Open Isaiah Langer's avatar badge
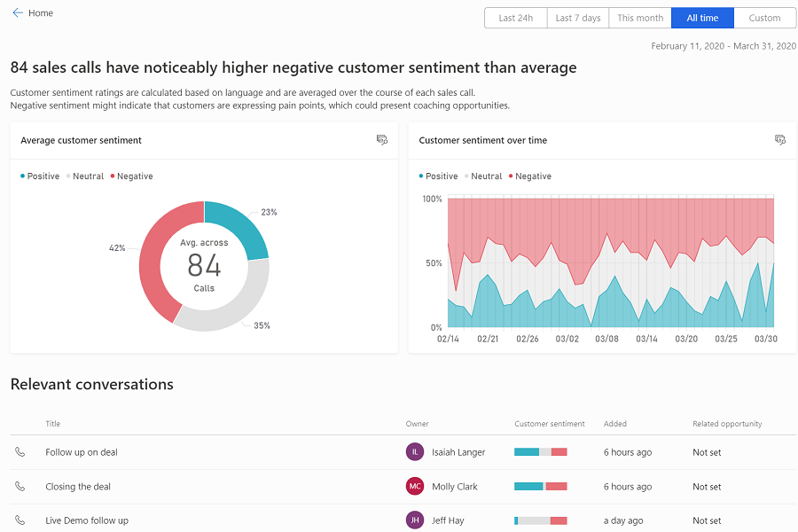 [414, 451]
